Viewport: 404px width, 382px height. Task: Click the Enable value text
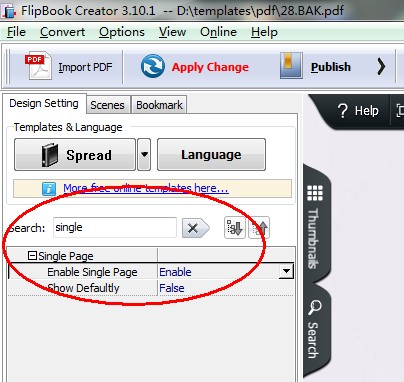pyautogui.click(x=175, y=272)
